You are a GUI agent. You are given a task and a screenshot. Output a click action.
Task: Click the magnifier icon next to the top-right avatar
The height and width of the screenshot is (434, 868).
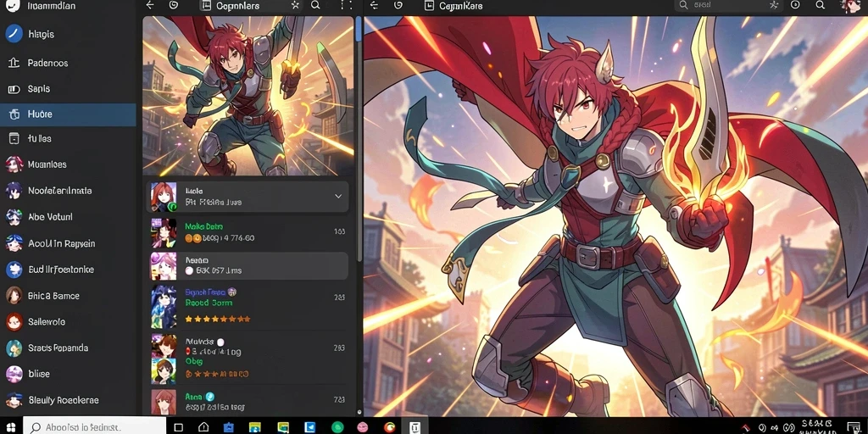click(821, 6)
